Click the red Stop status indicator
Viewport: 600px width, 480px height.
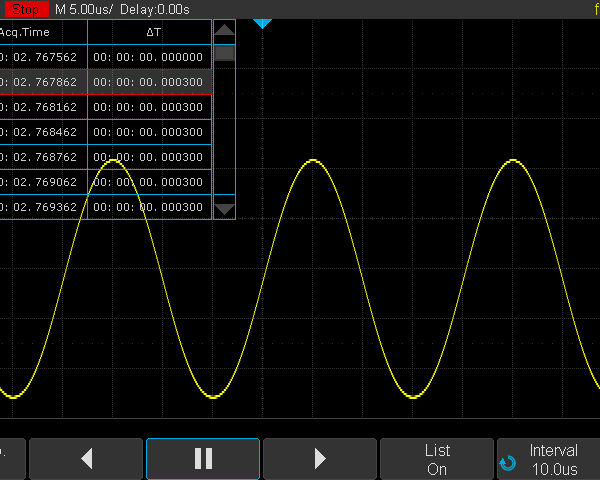tap(25, 9)
